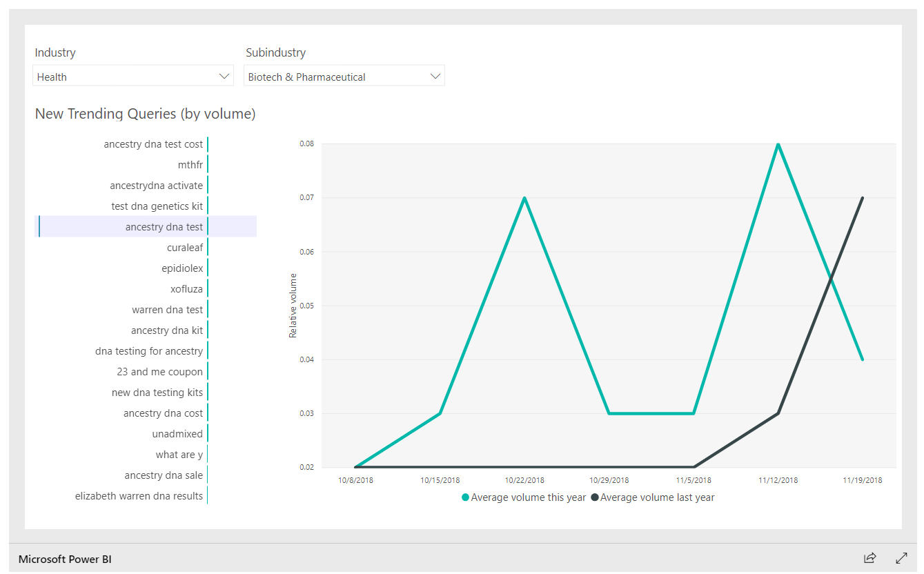Select the 'unadmixed' trending query
Screen dimensions: 924x574
click(x=177, y=434)
